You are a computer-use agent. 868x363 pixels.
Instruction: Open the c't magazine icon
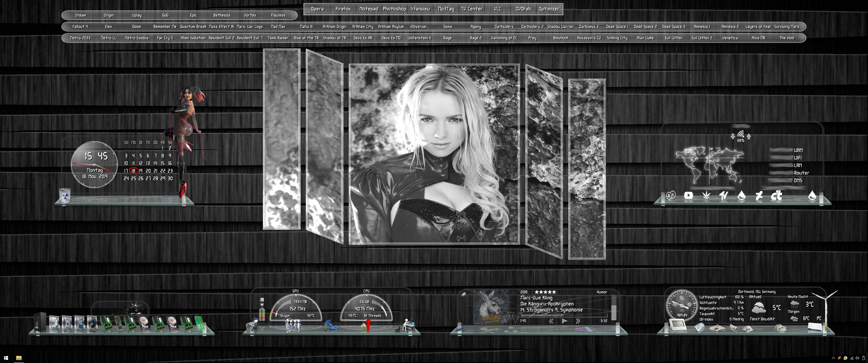coord(776,195)
